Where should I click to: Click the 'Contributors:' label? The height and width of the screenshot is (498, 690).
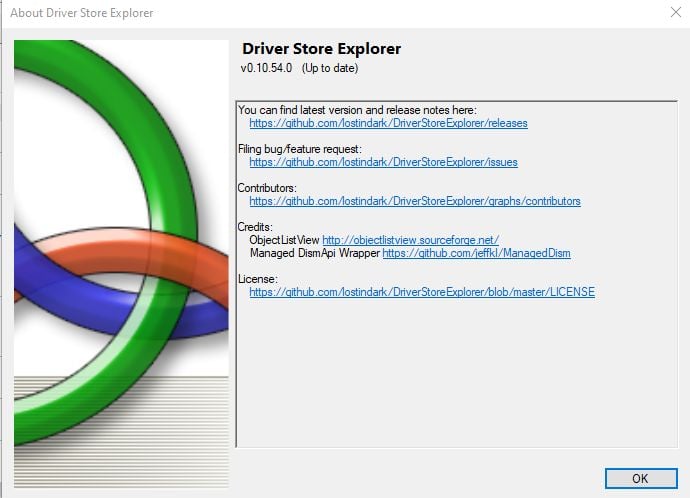tap(267, 188)
